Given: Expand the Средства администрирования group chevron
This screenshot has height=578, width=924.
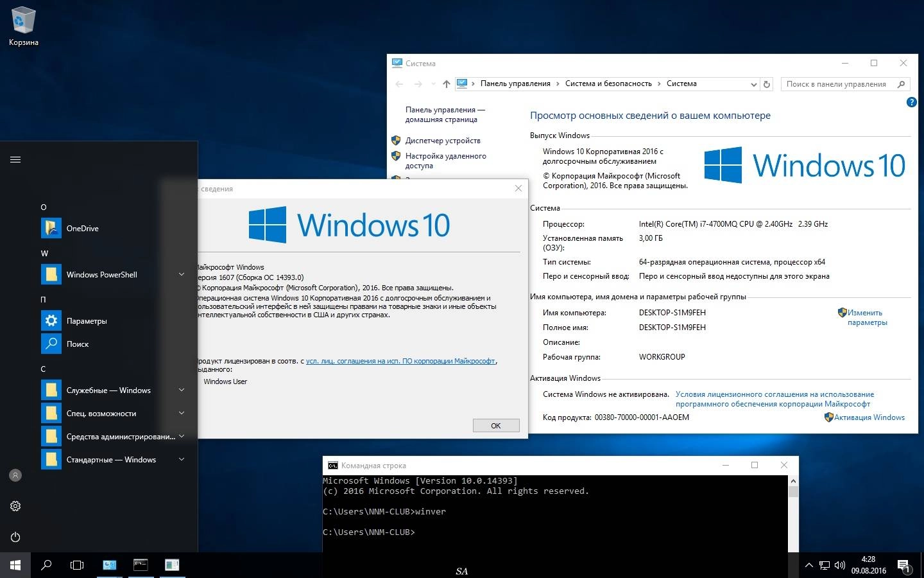Looking at the screenshot, I should click(182, 436).
